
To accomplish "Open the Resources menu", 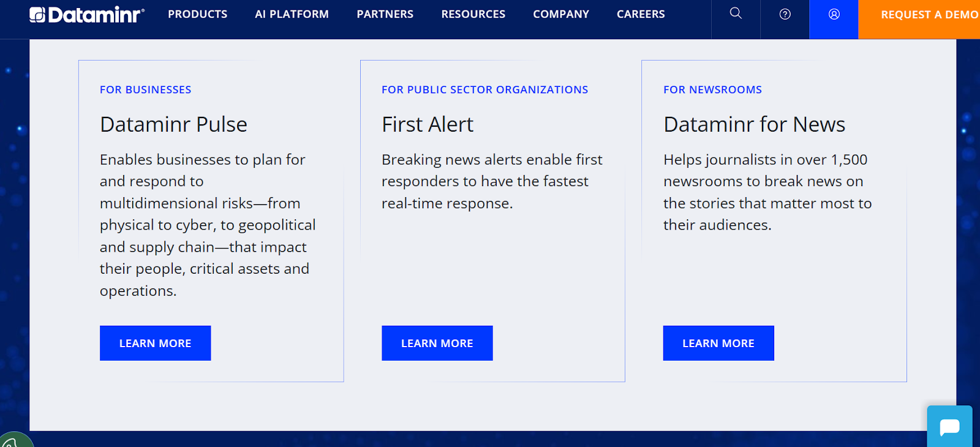I will (x=473, y=14).
